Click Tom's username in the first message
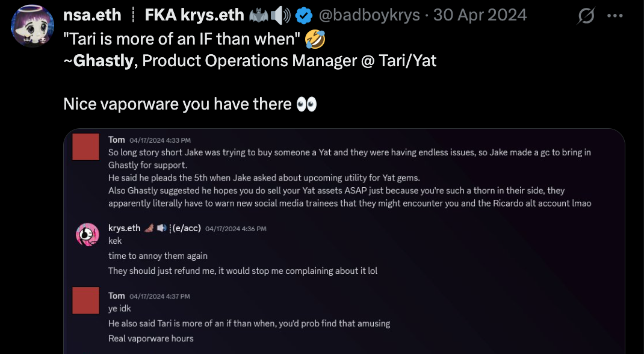 (116, 140)
